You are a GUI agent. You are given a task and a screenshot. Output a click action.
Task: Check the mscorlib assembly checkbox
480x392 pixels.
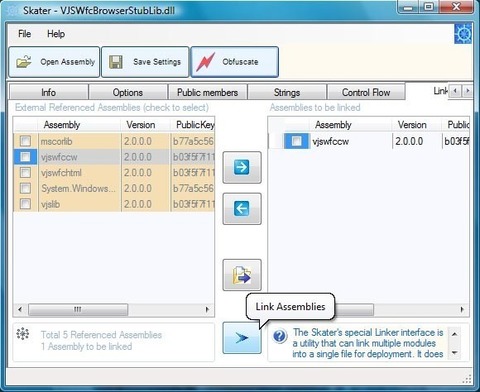point(25,141)
